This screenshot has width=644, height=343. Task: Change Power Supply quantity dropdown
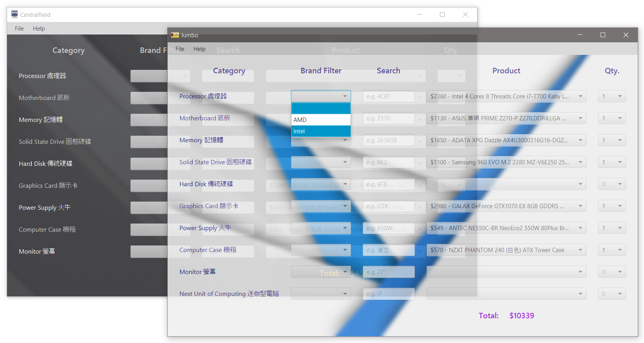[612, 228]
